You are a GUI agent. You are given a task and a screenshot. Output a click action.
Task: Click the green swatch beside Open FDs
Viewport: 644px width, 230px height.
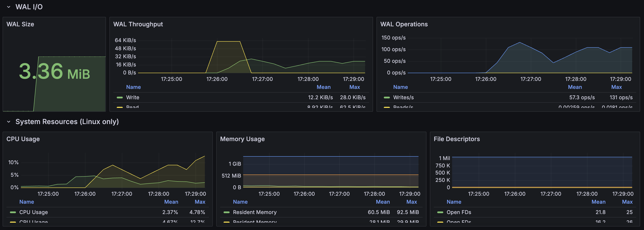tap(440, 212)
